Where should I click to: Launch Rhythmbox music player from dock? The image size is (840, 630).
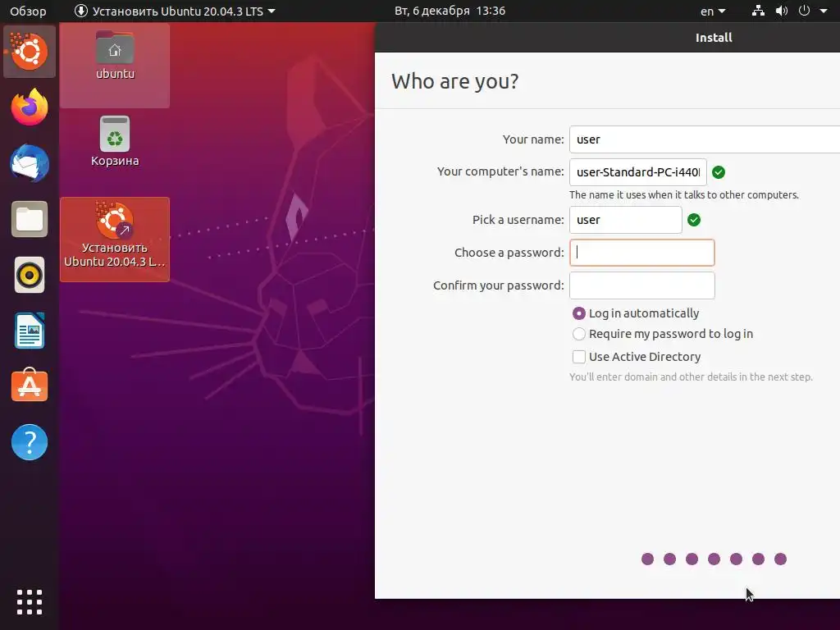[x=30, y=275]
